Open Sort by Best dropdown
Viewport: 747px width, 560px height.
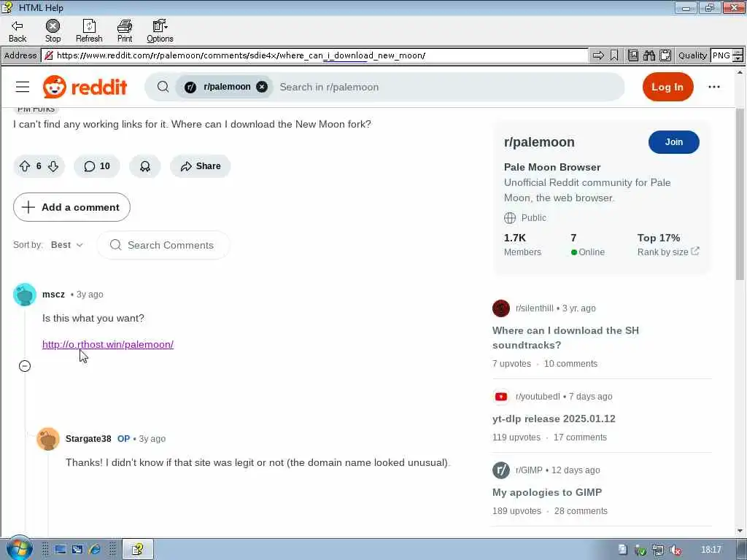[67, 245]
